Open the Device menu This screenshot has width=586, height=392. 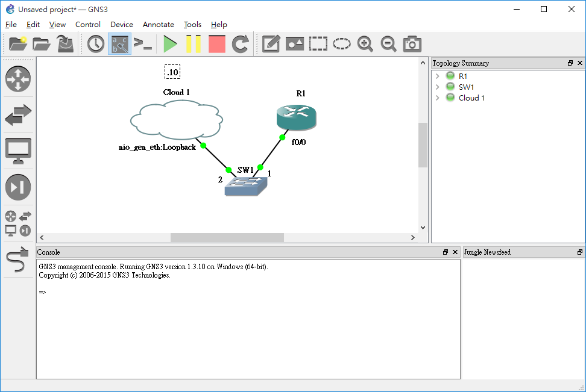click(x=121, y=25)
